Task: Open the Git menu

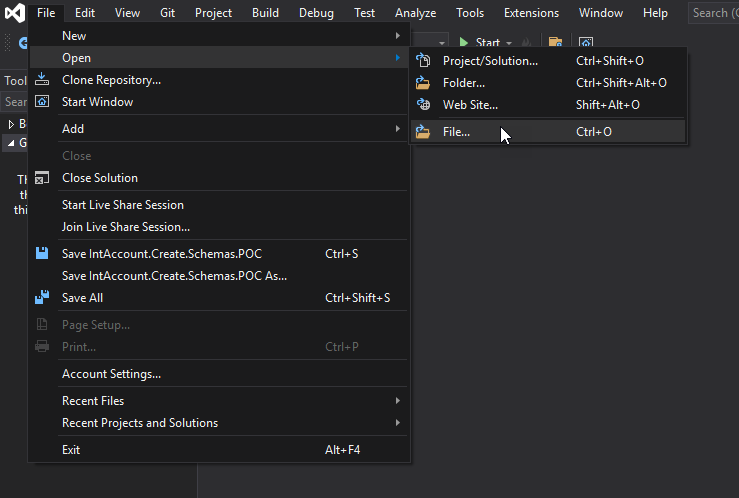Action: click(167, 13)
